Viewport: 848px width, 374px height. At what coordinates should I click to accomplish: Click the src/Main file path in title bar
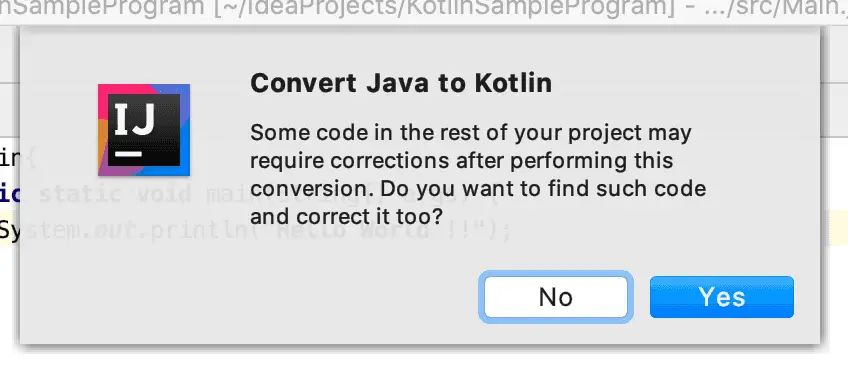tap(778, 9)
